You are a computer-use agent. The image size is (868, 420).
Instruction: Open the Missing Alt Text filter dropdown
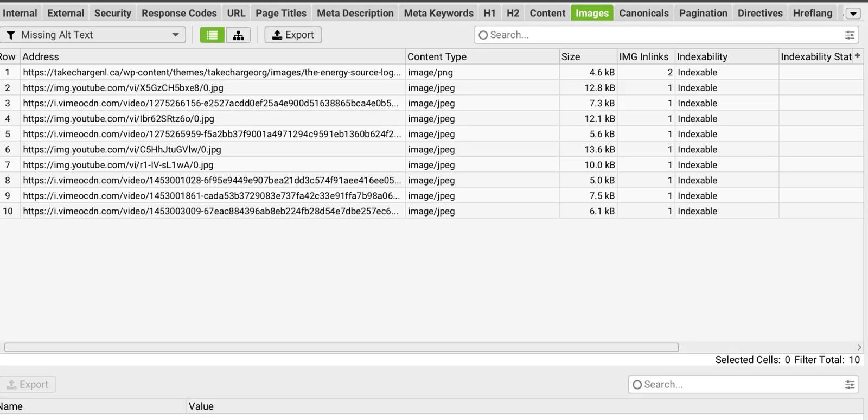click(93, 35)
